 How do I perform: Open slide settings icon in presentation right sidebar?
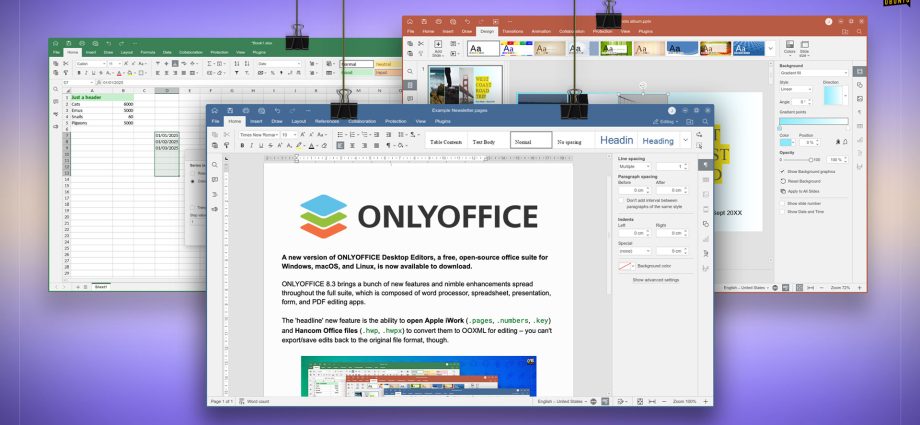coord(860,72)
